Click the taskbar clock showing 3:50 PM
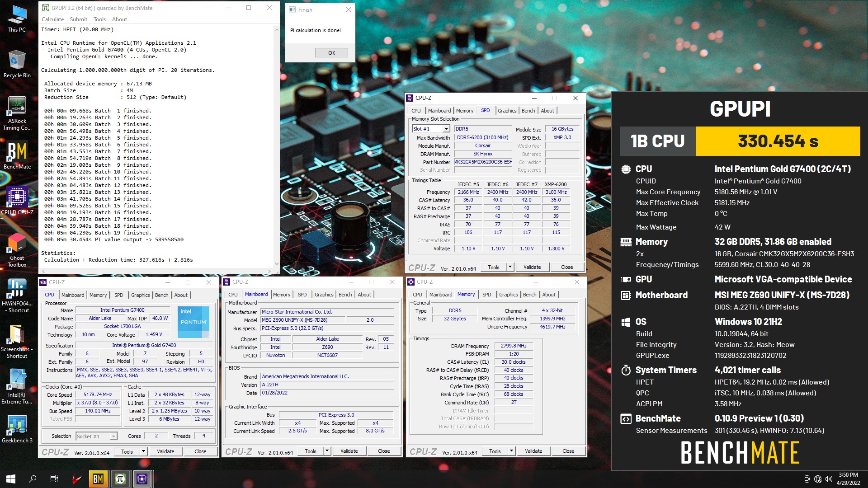 [848, 479]
